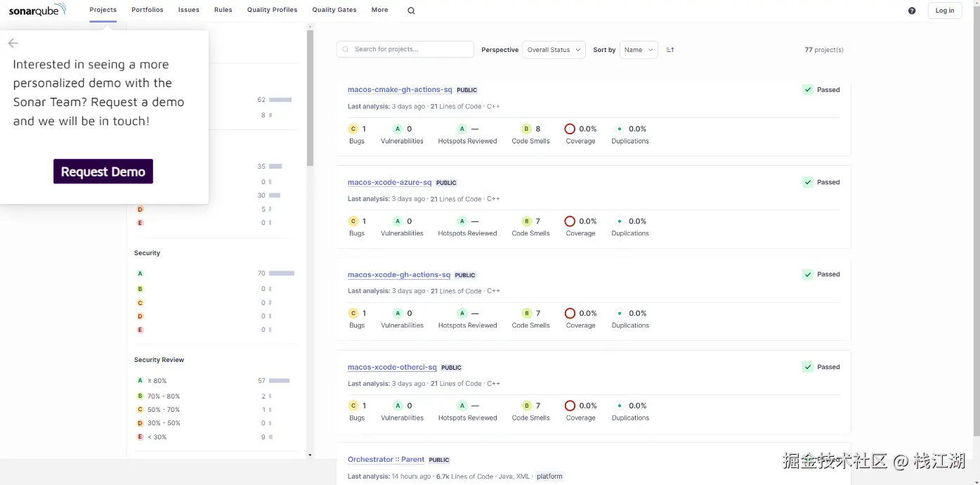980x485 pixels.
Task: Click Passed checkmark of macos-cmake-gh-actions-sq
Action: pos(808,90)
